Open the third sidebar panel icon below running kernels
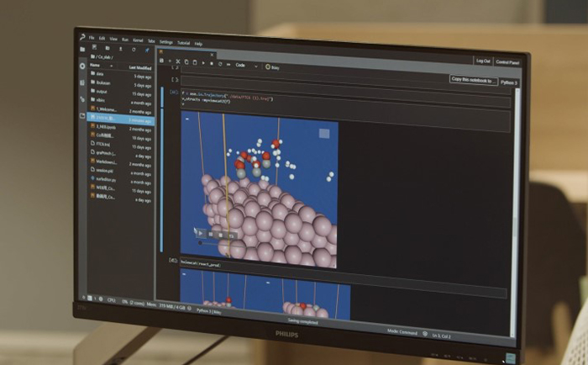Viewport: 588px width, 365px height. click(82, 82)
